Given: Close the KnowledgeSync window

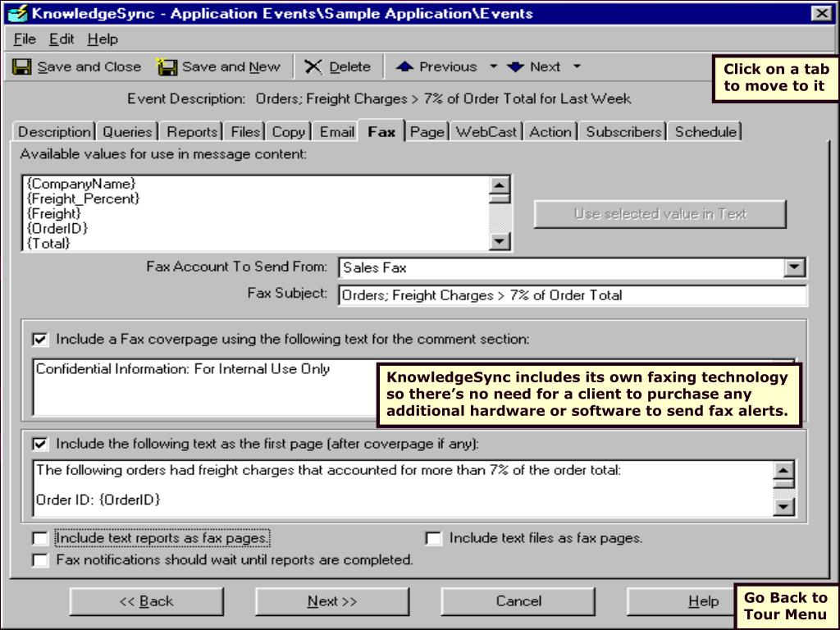Looking at the screenshot, I should click(821, 13).
